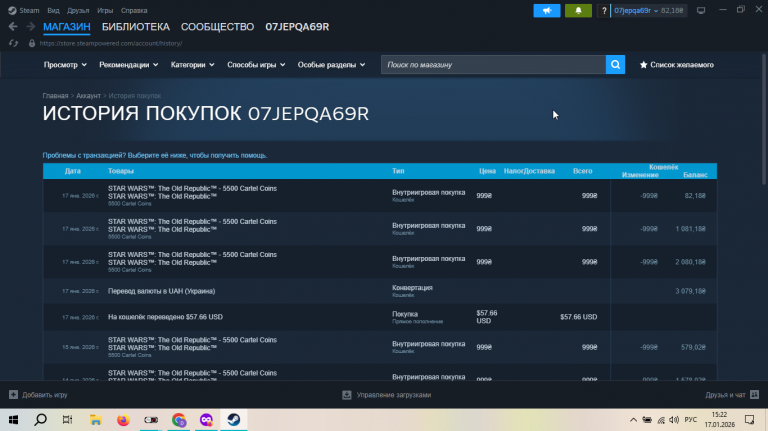Image resolution: width=768 pixels, height=431 pixels.
Task: Open Windows search in the taskbar
Action: click(41, 420)
